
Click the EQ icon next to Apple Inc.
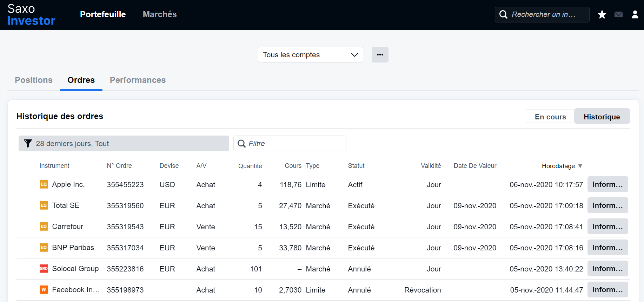pos(44,184)
